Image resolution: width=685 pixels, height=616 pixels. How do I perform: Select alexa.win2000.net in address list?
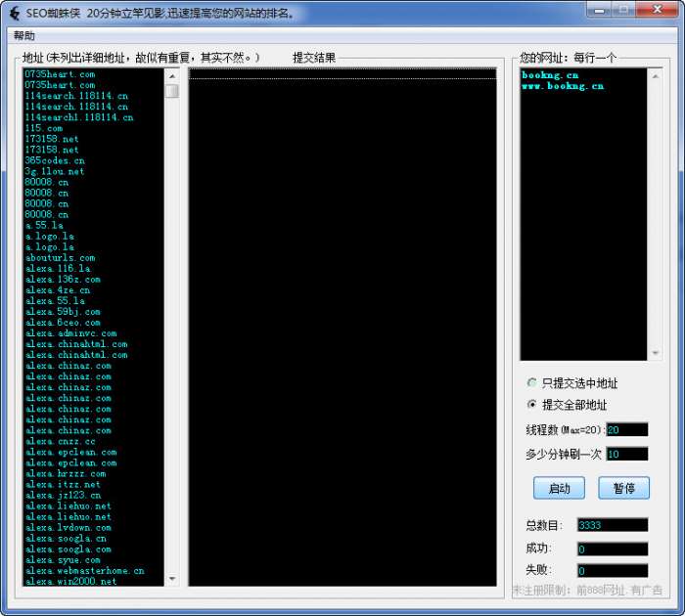point(70,582)
